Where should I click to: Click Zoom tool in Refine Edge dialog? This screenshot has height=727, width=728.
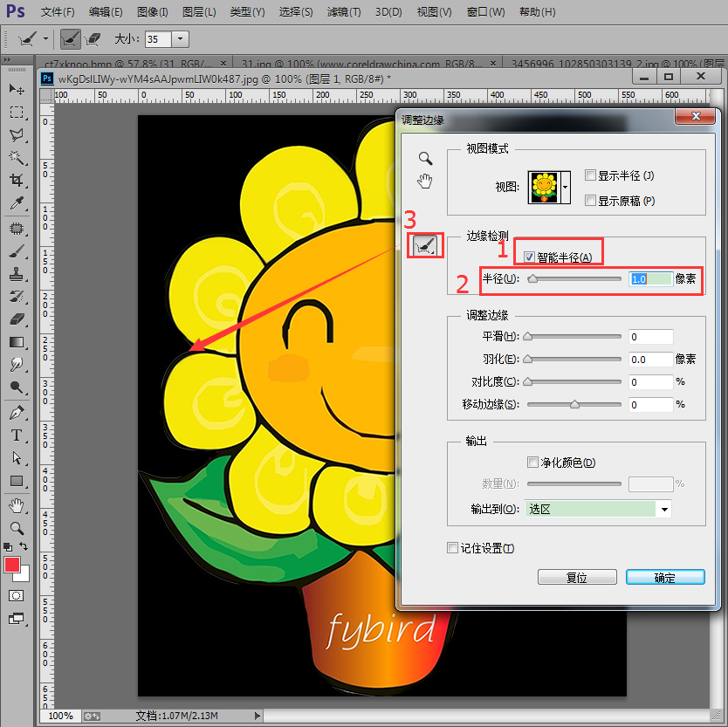click(x=425, y=158)
